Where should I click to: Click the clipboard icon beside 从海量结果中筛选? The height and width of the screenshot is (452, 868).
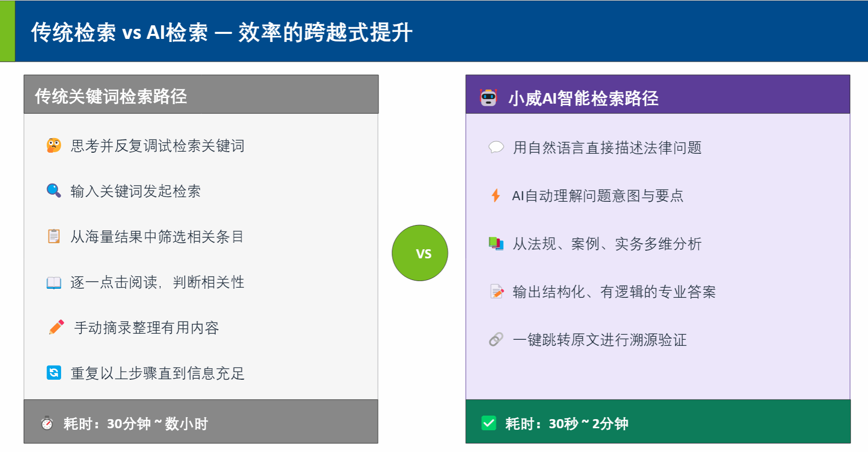click(54, 236)
